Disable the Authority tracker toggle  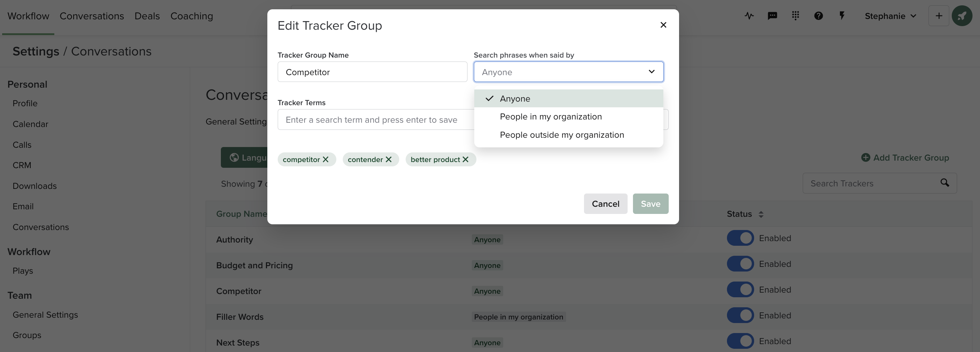click(739, 238)
